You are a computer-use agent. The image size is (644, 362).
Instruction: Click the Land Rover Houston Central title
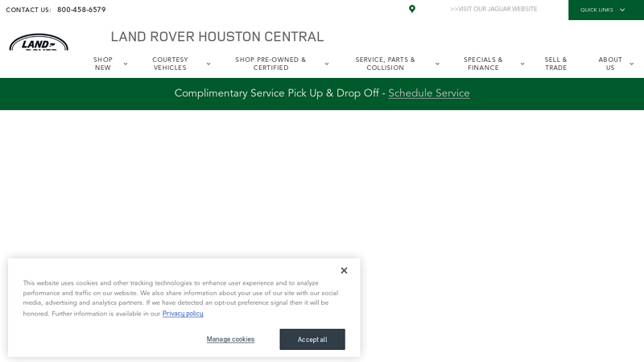[x=217, y=36]
